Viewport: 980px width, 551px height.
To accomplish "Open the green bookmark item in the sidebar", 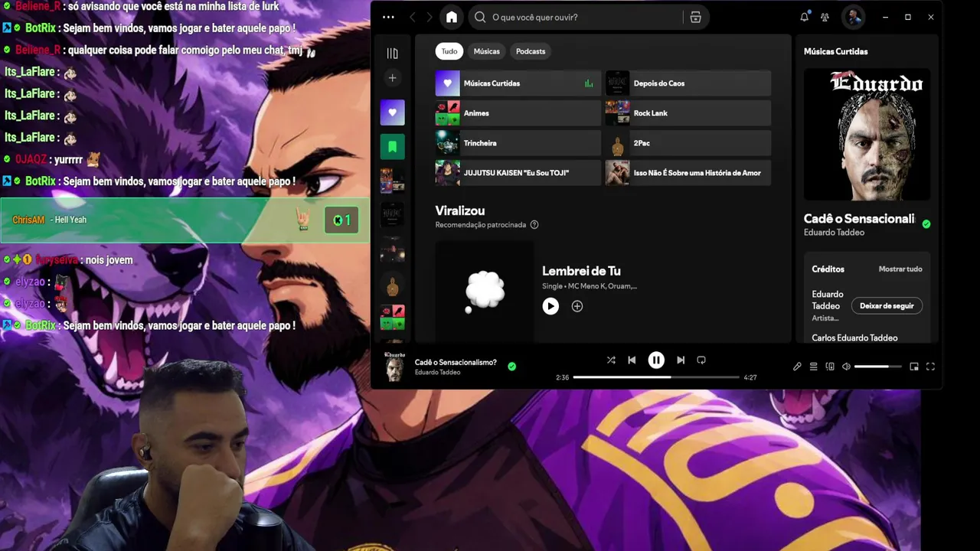I will (392, 147).
